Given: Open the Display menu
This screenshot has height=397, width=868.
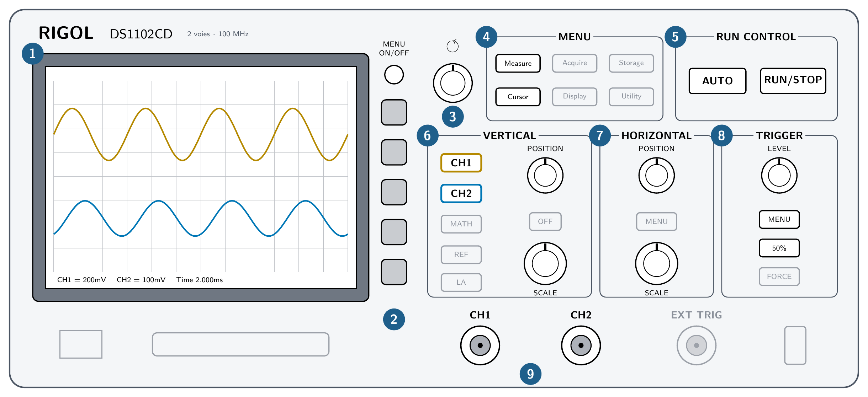Looking at the screenshot, I should (575, 97).
